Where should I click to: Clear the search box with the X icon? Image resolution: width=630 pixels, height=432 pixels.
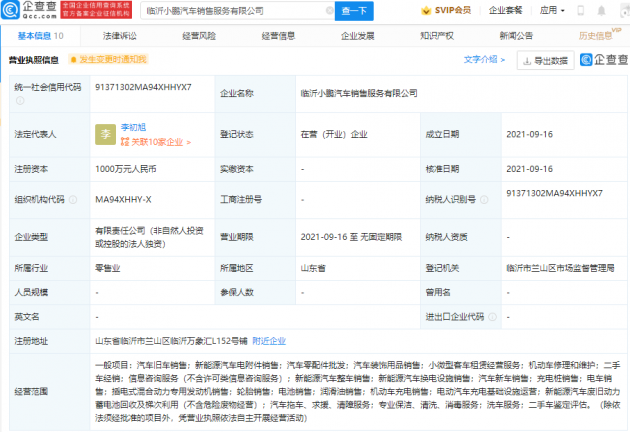(x=329, y=10)
